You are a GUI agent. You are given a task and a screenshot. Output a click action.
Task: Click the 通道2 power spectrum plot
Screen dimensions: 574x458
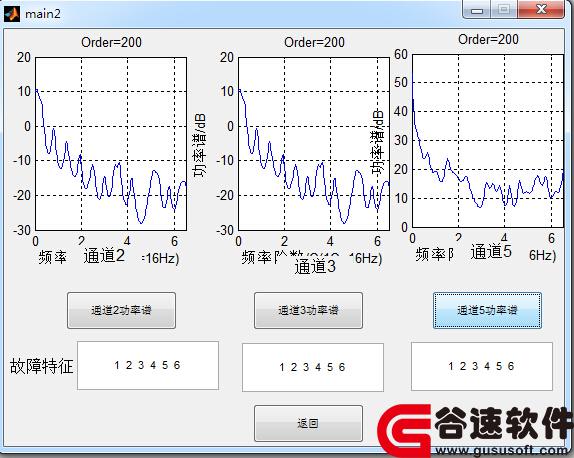(x=111, y=144)
